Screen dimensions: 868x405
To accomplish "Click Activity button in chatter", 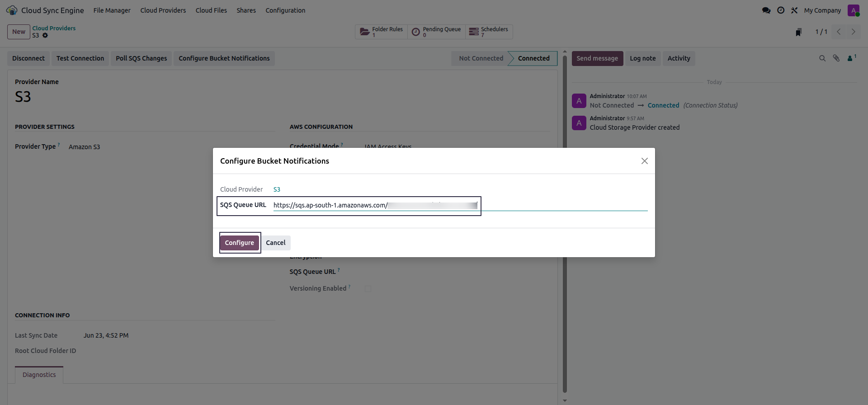I will pyautogui.click(x=679, y=58).
